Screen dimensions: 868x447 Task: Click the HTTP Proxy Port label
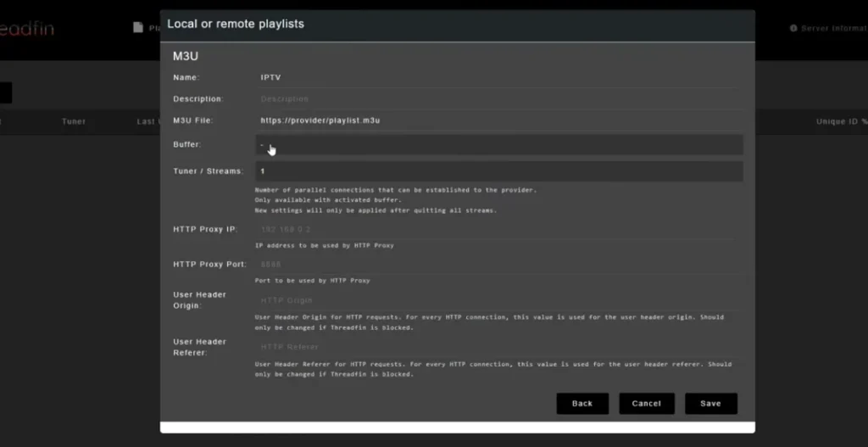[x=210, y=265]
